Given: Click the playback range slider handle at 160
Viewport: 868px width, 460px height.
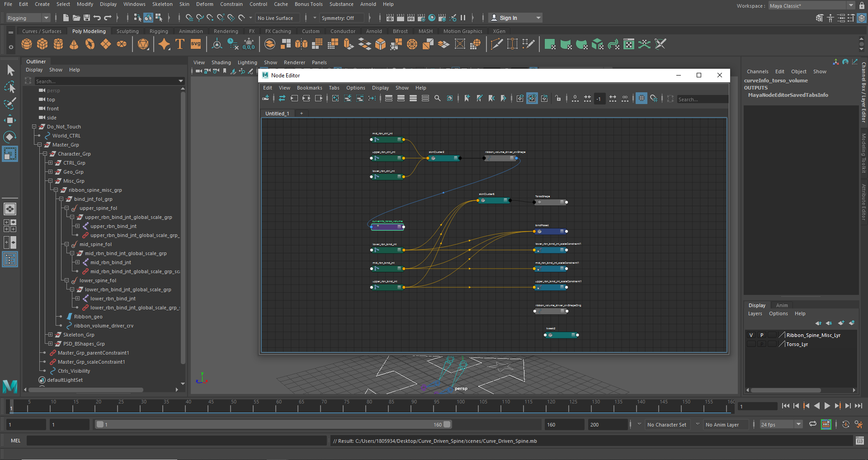Looking at the screenshot, I should coord(447,424).
